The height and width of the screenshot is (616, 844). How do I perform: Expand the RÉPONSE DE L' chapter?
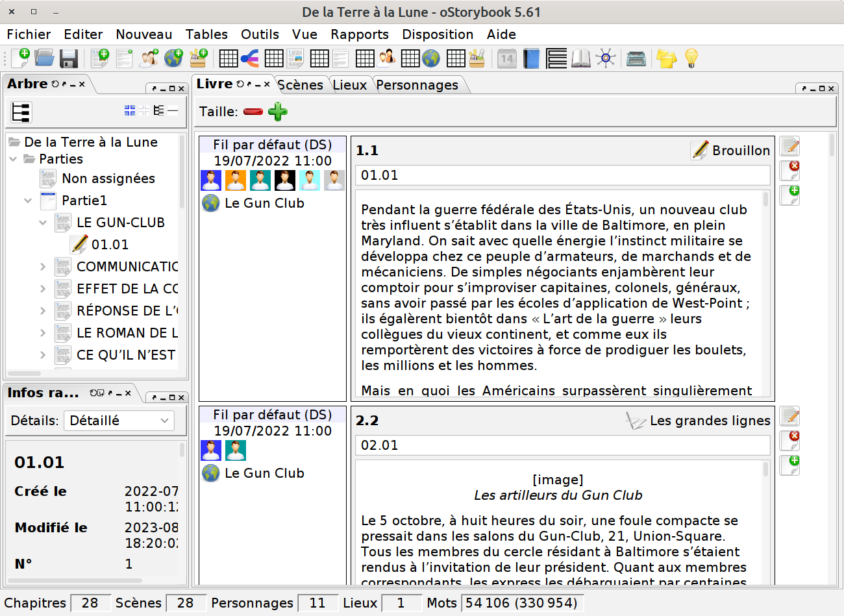pyautogui.click(x=43, y=311)
